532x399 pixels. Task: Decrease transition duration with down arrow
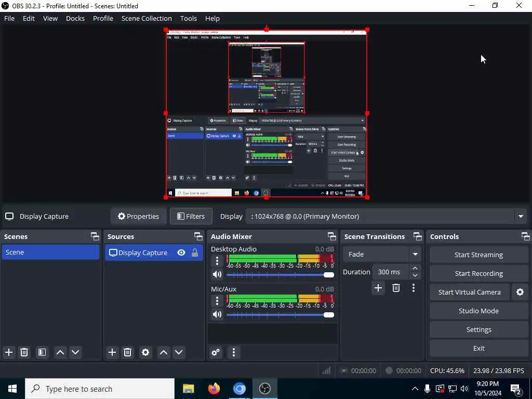coord(415,275)
